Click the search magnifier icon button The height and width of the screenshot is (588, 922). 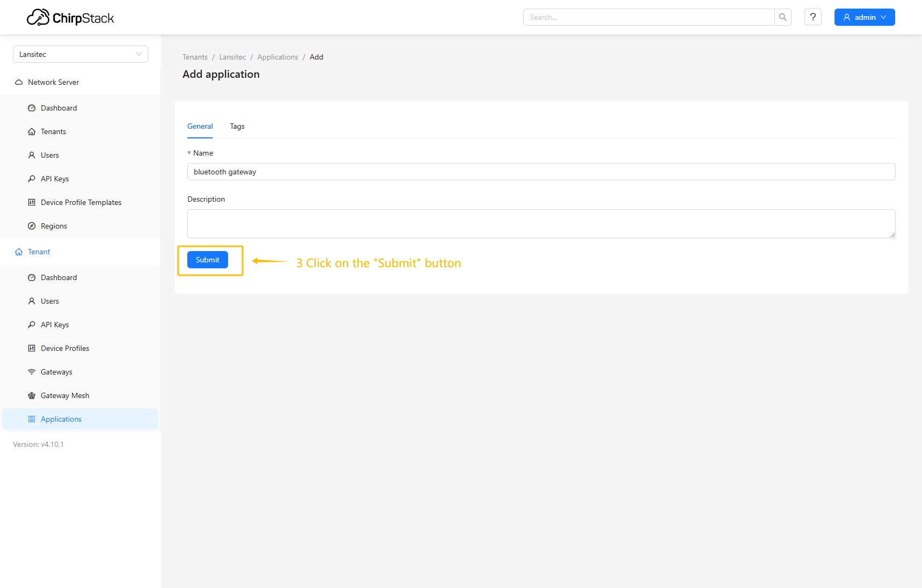coord(782,17)
